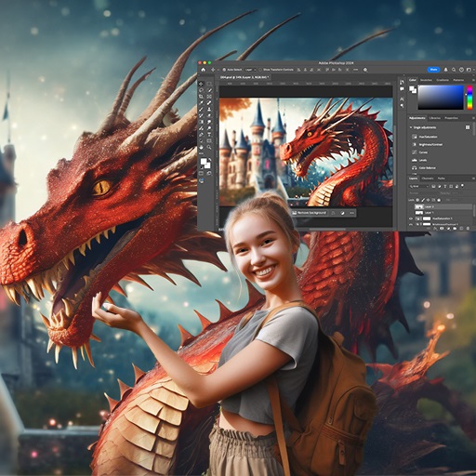476x476 pixels.
Task: Collapse the Single adjustments section
Action: point(411,127)
